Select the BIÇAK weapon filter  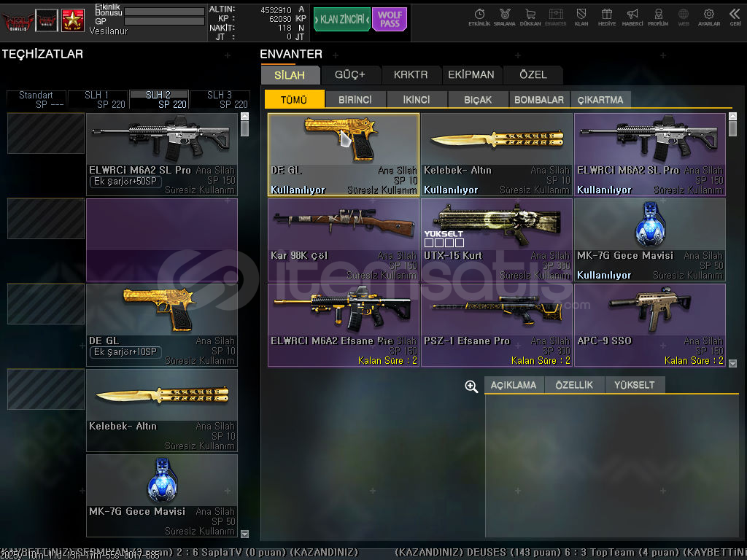pos(478,99)
